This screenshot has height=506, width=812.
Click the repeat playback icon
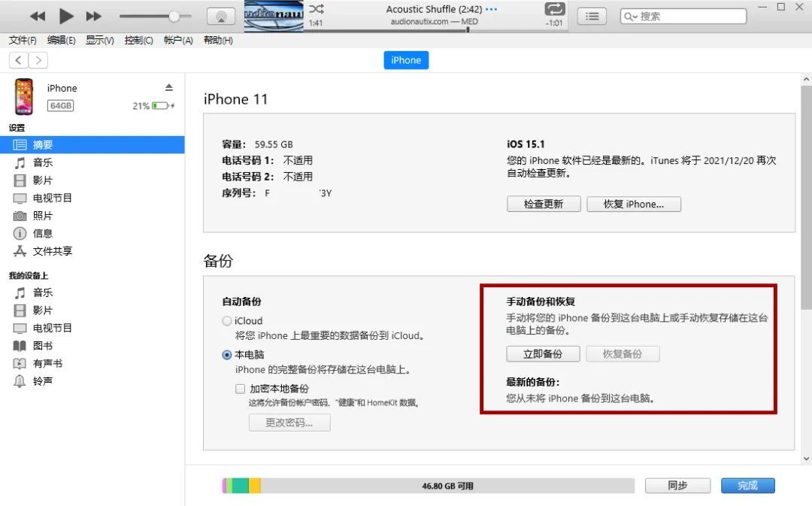pyautogui.click(x=554, y=10)
